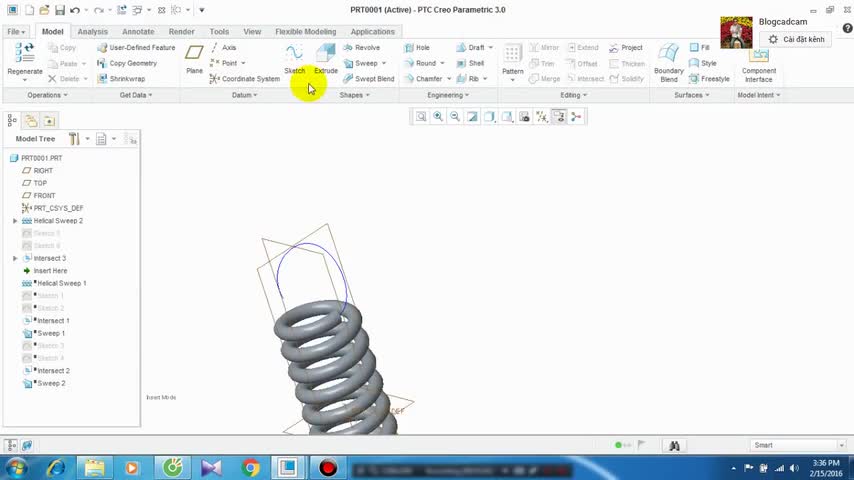
Task: Switch to the Flexible Modeling tab
Action: tap(306, 32)
